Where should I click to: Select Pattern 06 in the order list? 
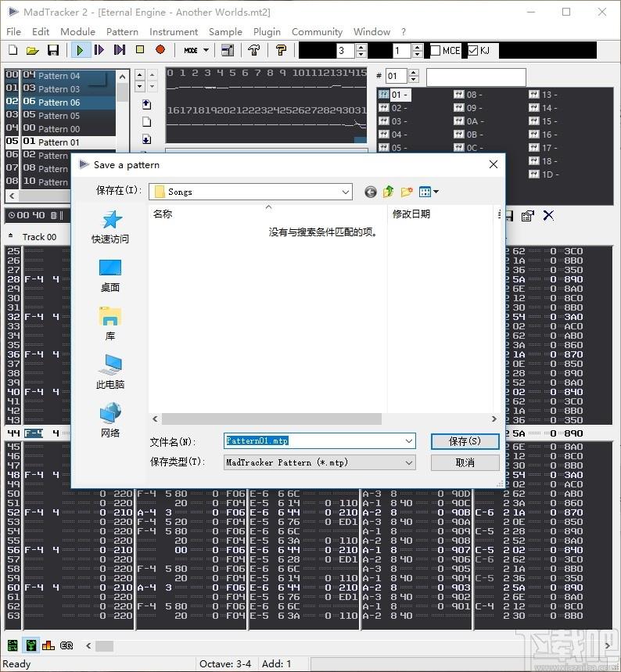coord(60,102)
